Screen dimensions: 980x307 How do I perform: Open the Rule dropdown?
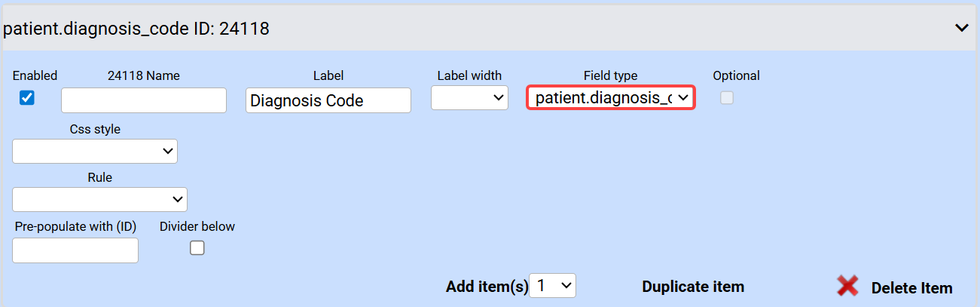pyautogui.click(x=99, y=199)
